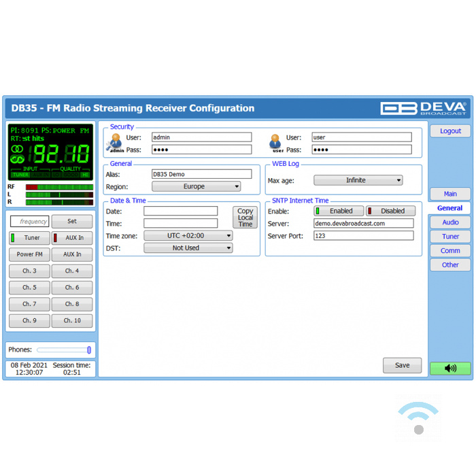Open the Region dropdown set to Europe

click(196, 186)
